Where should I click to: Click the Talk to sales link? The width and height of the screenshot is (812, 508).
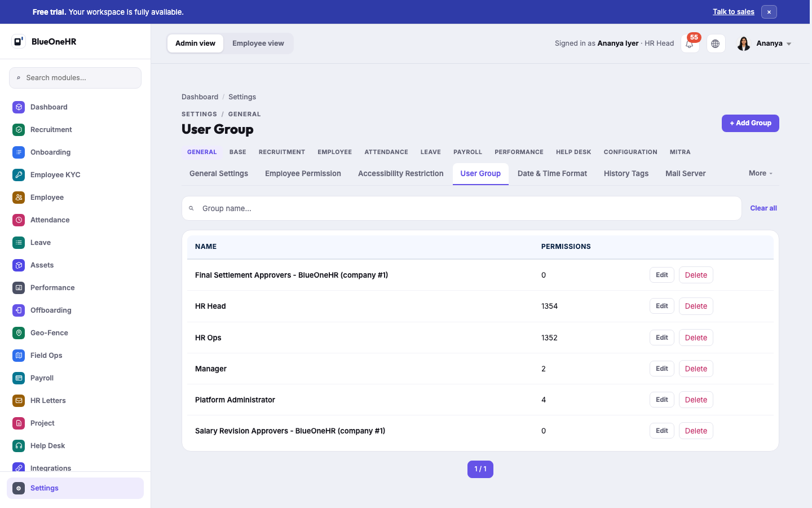click(x=733, y=12)
